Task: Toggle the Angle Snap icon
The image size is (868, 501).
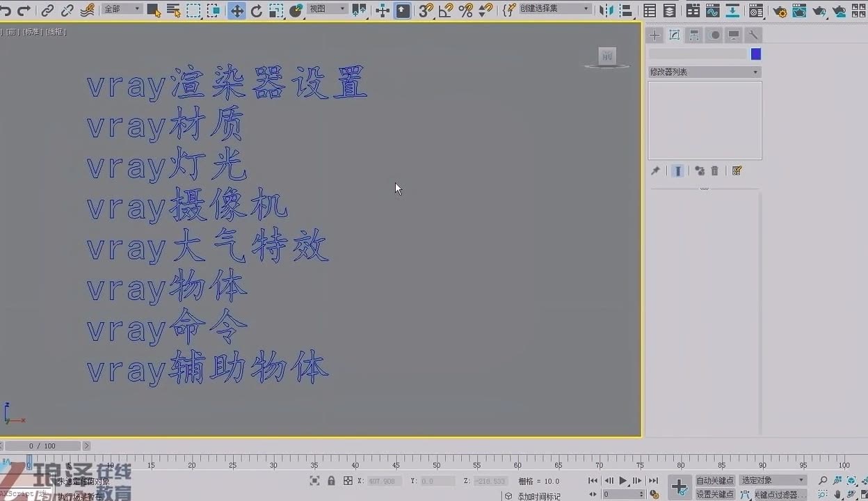Action: pos(446,10)
